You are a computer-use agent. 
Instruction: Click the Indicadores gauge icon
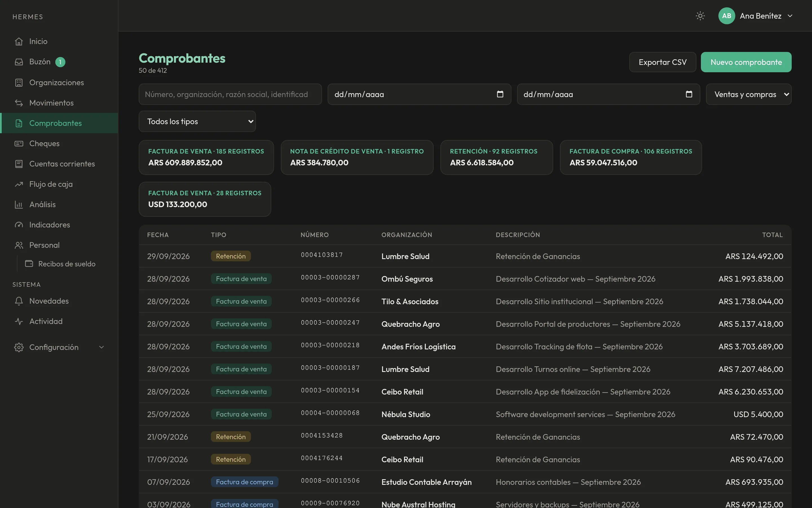pos(19,225)
